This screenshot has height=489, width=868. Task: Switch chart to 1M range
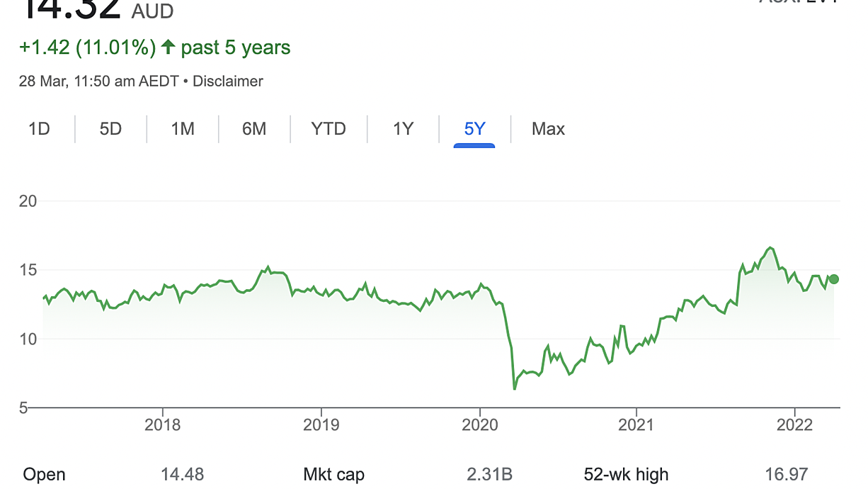click(x=183, y=129)
